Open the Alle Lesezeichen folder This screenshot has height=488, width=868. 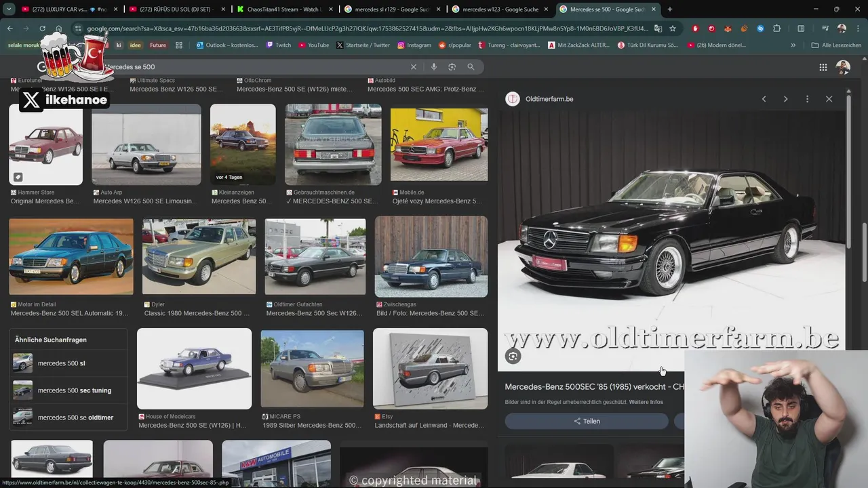tap(836, 45)
